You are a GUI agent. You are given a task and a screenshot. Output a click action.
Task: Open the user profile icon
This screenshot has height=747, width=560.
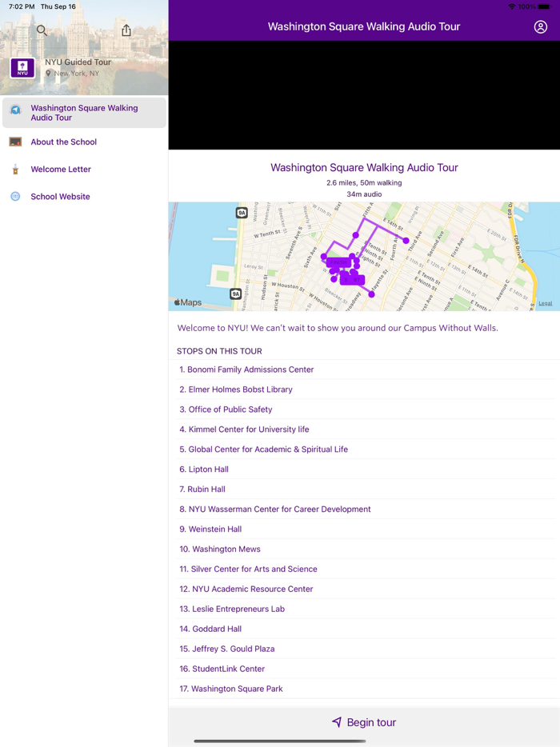coord(540,26)
